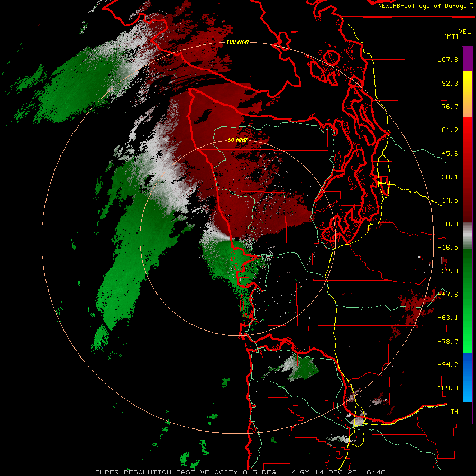Click the 76.7 velocity scale value
476x476 pixels.
coord(450,106)
